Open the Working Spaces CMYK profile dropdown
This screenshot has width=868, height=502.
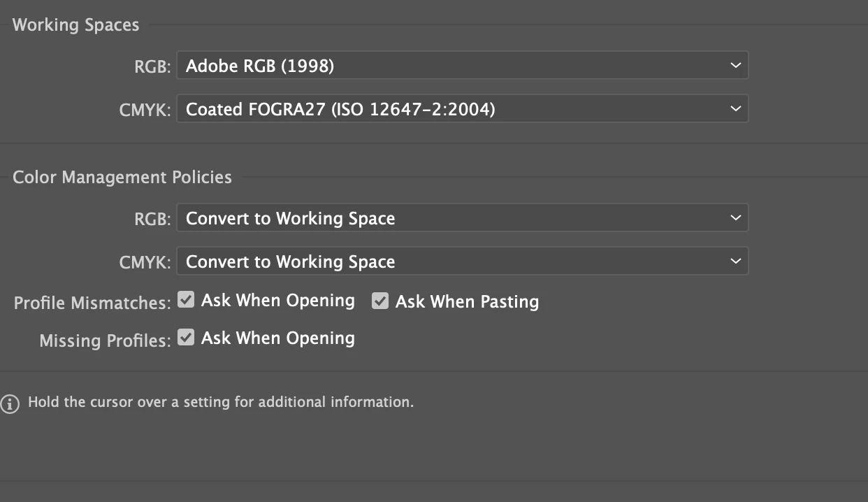click(x=461, y=109)
